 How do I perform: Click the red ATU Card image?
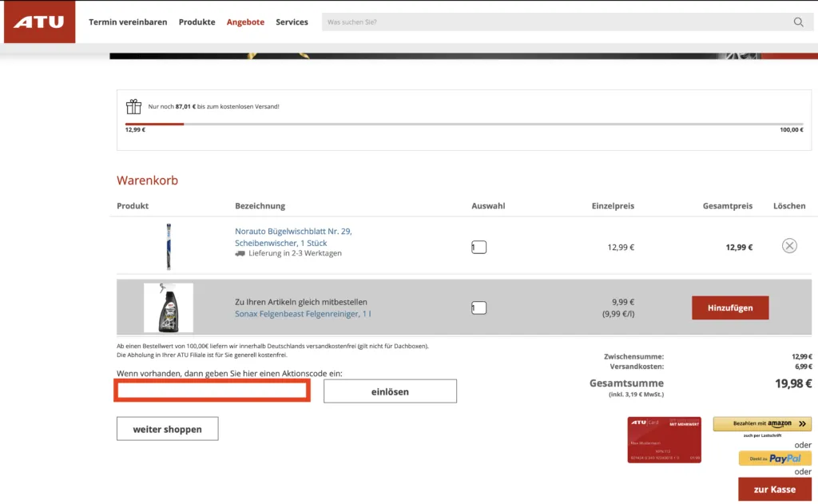click(664, 439)
